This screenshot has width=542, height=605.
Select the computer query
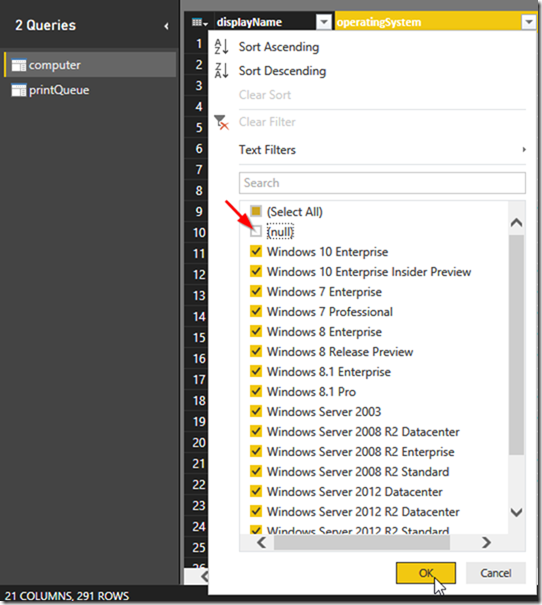tap(90, 65)
